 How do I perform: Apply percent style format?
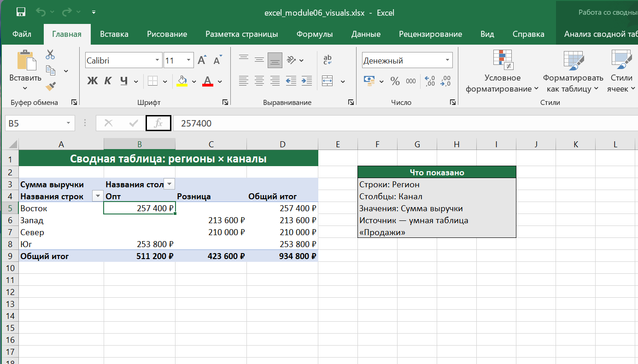click(x=395, y=81)
